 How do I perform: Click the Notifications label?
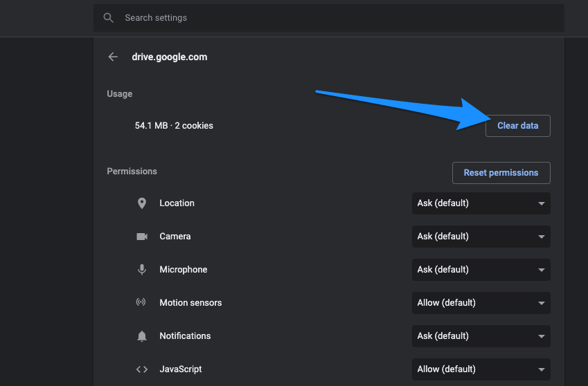185,336
